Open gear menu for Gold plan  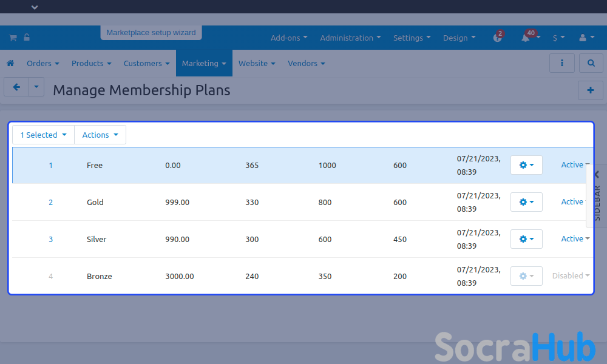click(x=526, y=202)
